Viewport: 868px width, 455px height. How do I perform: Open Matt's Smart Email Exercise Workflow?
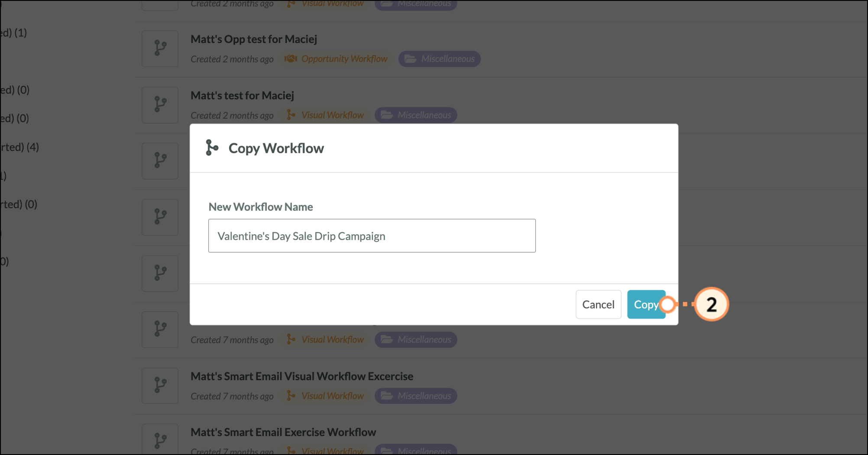coord(283,432)
